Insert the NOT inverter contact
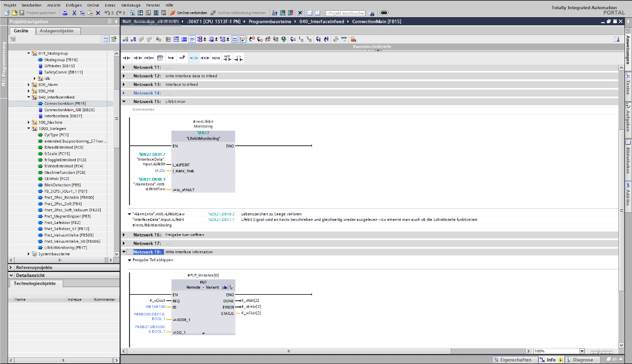The image size is (632, 364). (x=228, y=58)
